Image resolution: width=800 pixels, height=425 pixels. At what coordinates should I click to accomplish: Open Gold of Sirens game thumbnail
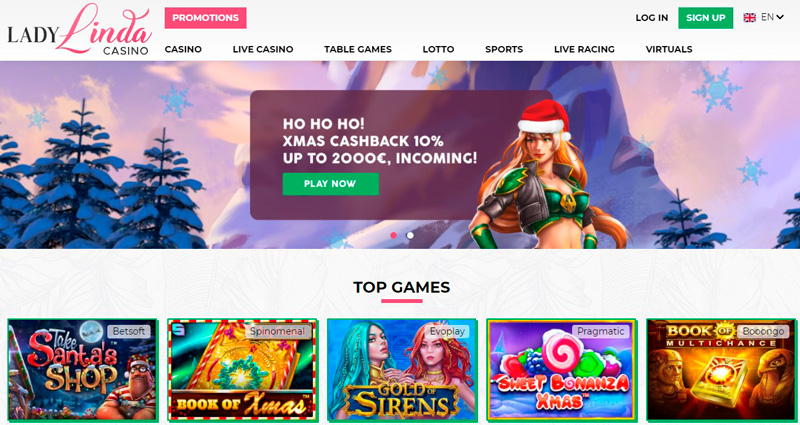tap(402, 370)
